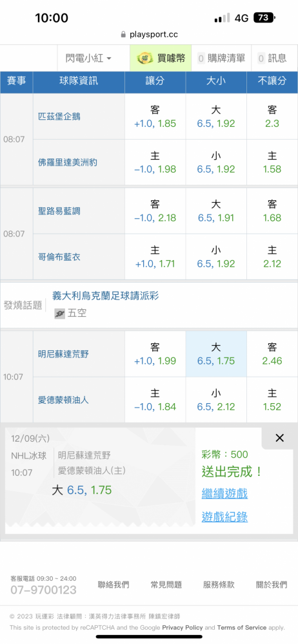Screen dimensions: 298x644
Task: Open hot topic 義大利烏克蘭足球請派彩
Action: pos(106,296)
